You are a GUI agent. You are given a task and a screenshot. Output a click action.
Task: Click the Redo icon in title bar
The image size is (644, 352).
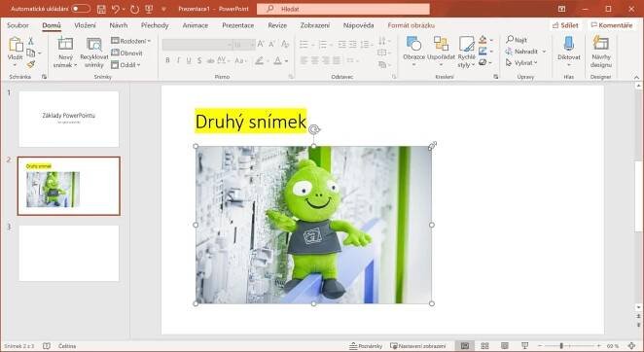click(134, 9)
